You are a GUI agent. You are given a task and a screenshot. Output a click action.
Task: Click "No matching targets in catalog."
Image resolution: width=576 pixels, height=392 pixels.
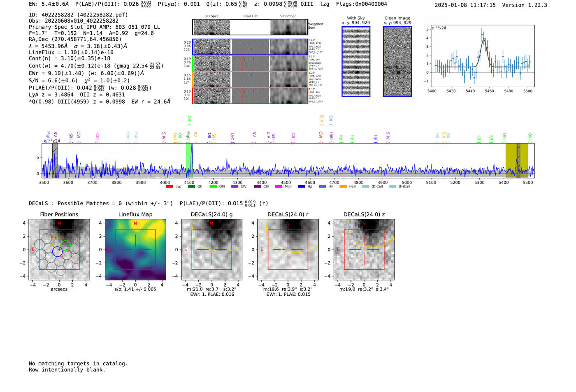[x=78, y=364]
